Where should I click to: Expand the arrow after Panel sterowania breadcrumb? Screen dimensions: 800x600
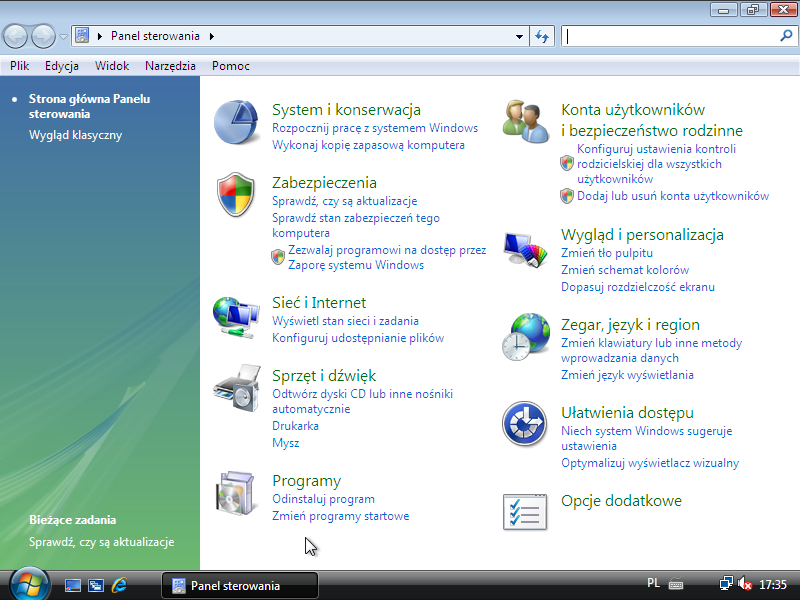click(212, 36)
